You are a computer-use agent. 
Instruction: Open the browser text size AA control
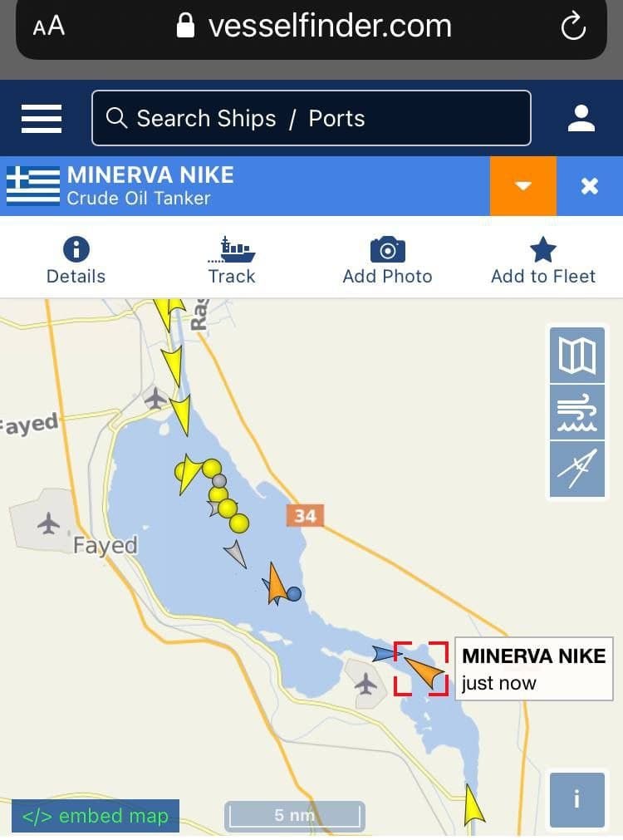coord(49,27)
